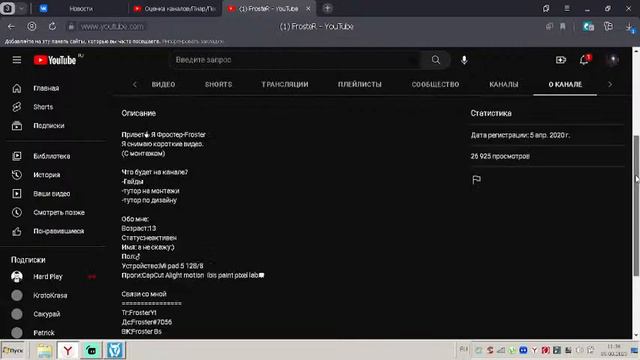The image size is (640, 360).
Task: Open the tab list dropdown arrow in title bar
Action: 22,9
